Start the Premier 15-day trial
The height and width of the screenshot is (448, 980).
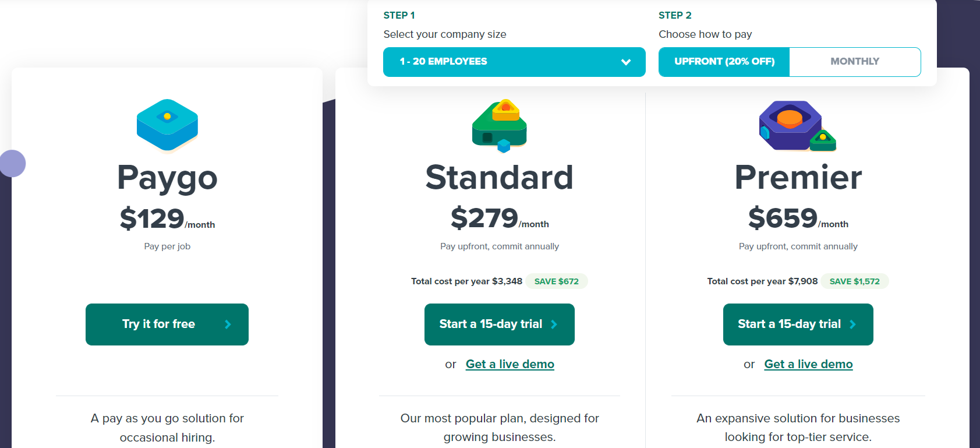tap(798, 324)
